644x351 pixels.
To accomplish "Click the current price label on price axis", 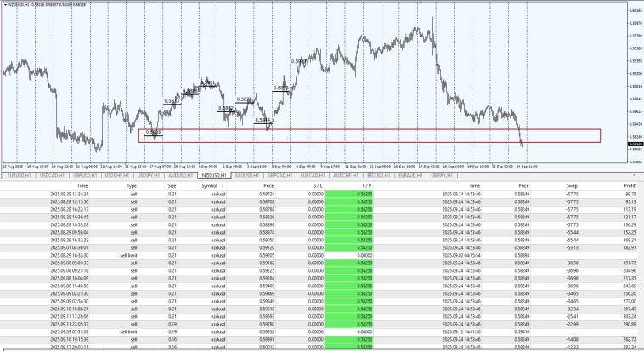I will point(636,144).
